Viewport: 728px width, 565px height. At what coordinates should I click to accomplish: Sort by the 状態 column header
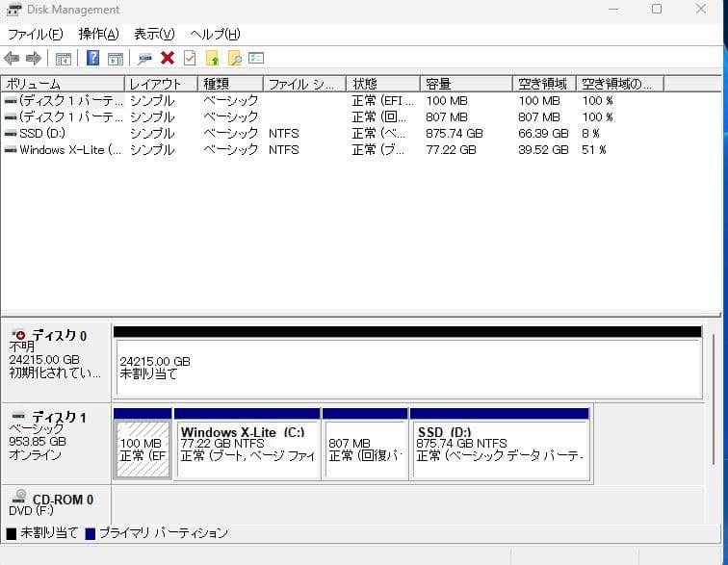pyautogui.click(x=383, y=84)
